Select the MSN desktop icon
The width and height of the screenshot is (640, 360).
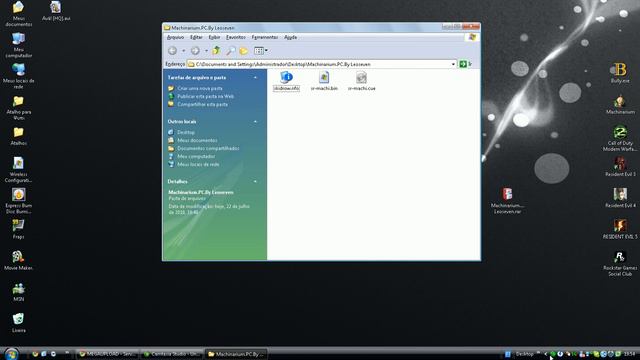coord(18,292)
